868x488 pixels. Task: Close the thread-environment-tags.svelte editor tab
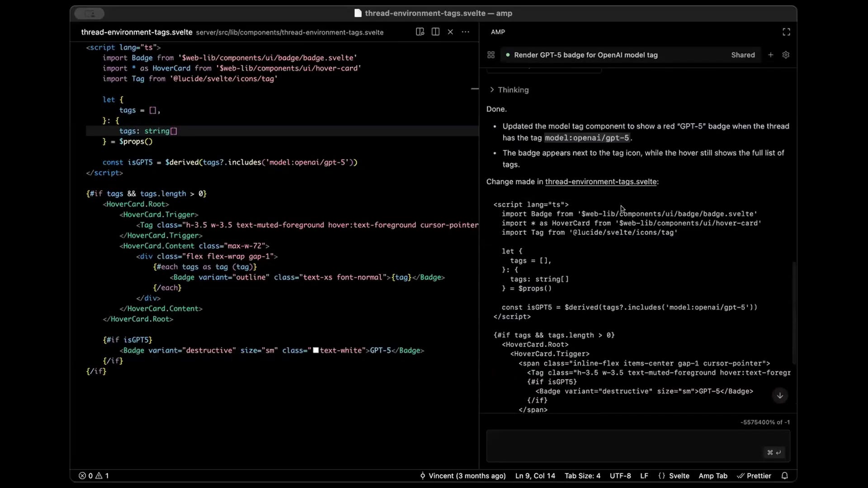[450, 32]
